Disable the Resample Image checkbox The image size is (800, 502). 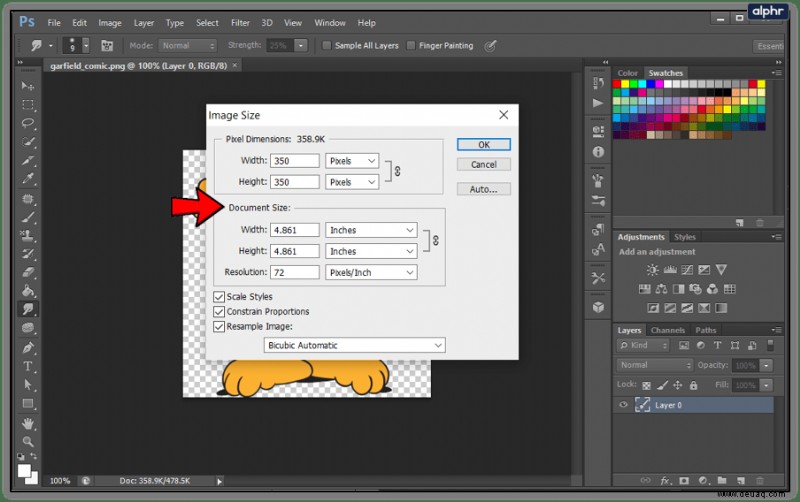pos(219,327)
